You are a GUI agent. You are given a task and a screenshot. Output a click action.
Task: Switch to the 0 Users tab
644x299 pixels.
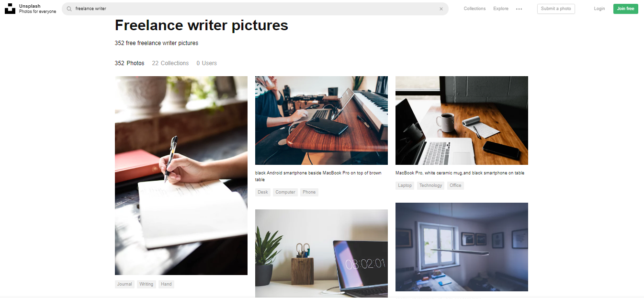[x=206, y=63]
